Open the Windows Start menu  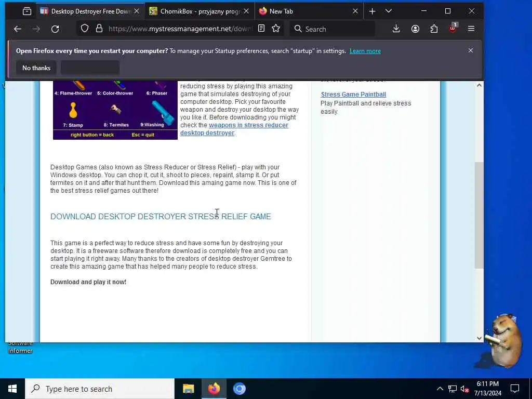[x=12, y=389]
